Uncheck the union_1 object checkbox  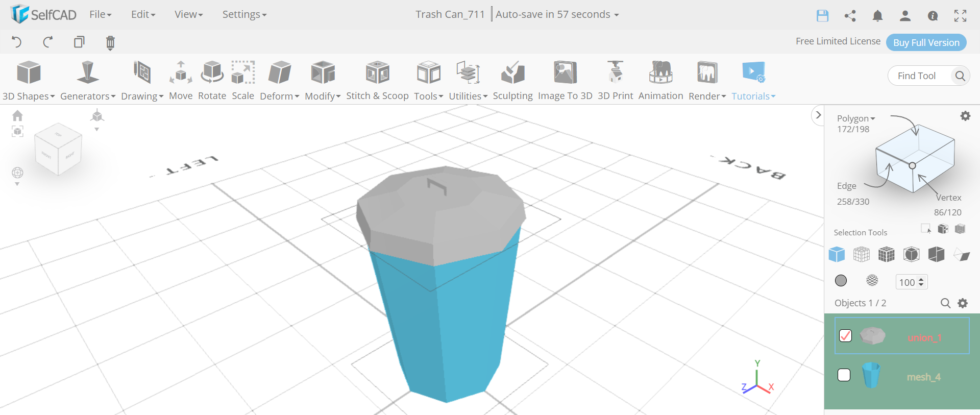point(845,335)
